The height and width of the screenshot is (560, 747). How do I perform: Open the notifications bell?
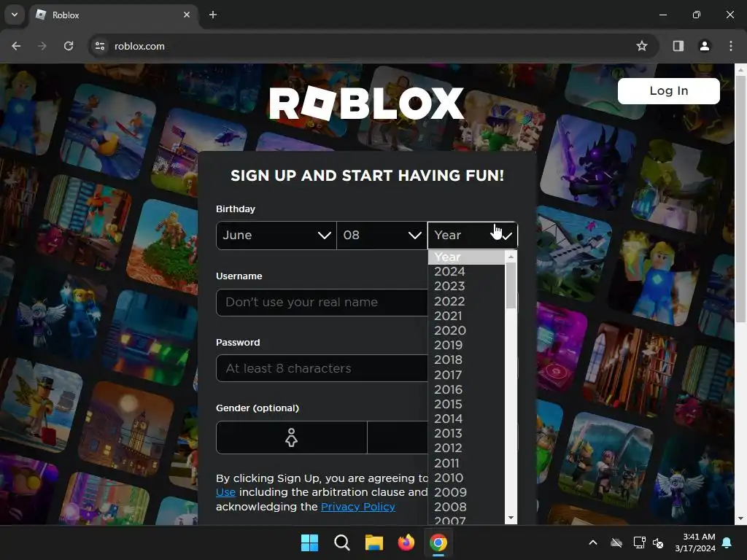tap(727, 542)
